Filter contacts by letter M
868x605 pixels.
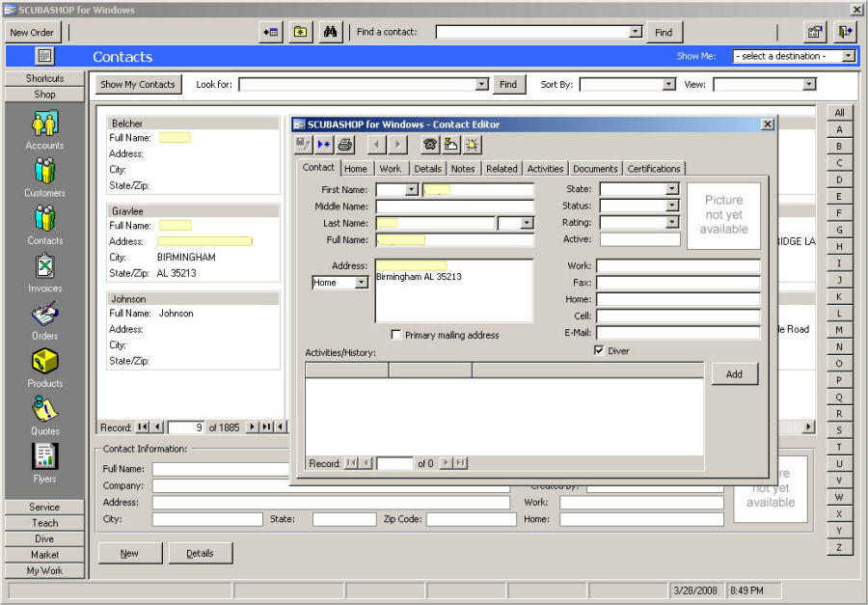click(839, 330)
